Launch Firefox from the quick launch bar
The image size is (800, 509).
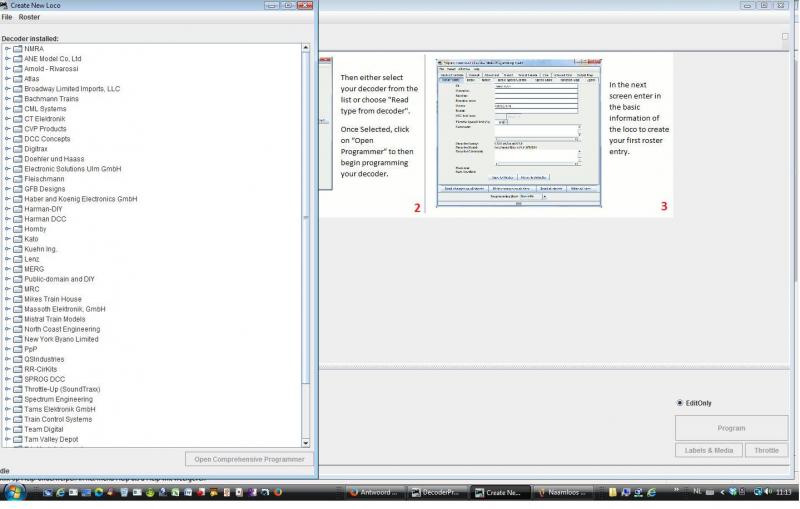(x=278, y=493)
